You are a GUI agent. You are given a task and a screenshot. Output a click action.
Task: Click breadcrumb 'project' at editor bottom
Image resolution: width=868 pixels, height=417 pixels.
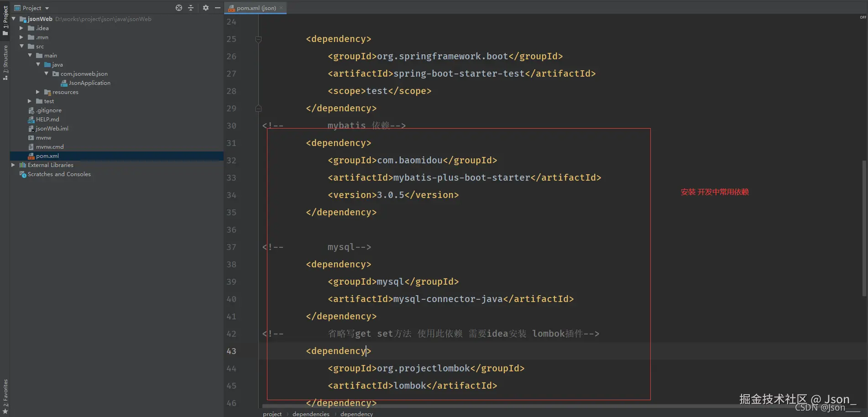pos(272,414)
